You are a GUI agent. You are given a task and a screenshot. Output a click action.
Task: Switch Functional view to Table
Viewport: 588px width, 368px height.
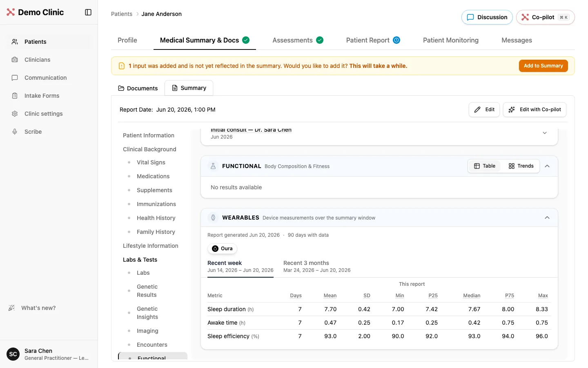485,166
